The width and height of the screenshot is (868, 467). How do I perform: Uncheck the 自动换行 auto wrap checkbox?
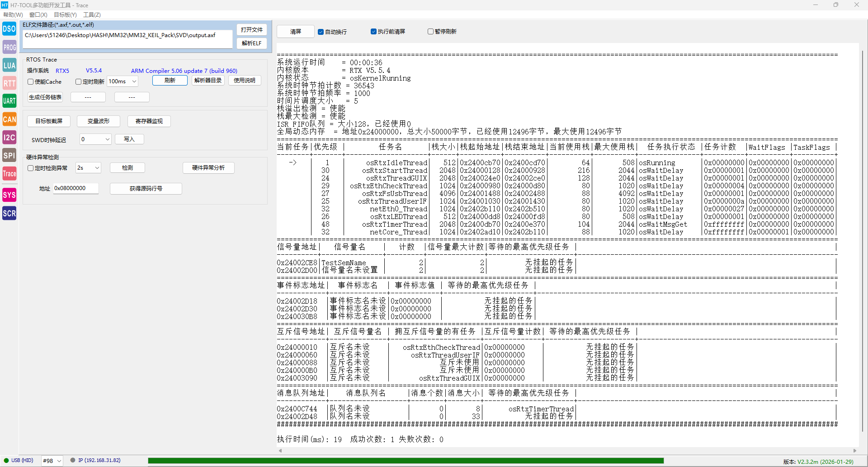tap(321, 32)
